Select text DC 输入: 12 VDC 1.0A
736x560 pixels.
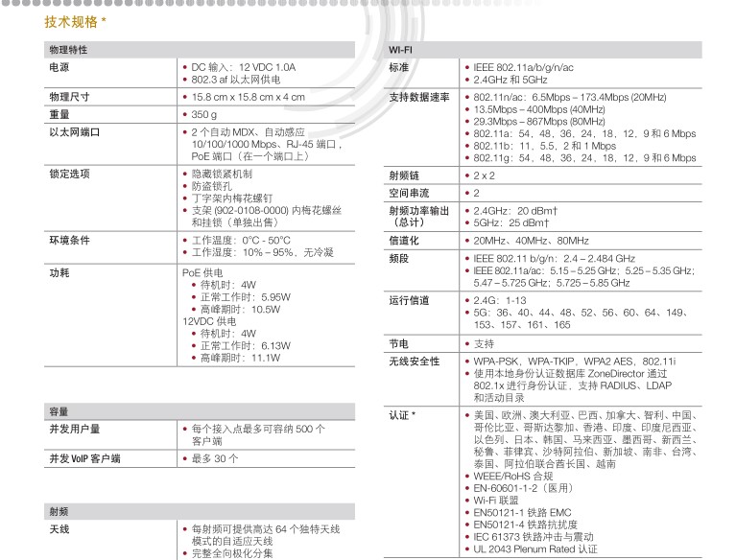(243, 67)
